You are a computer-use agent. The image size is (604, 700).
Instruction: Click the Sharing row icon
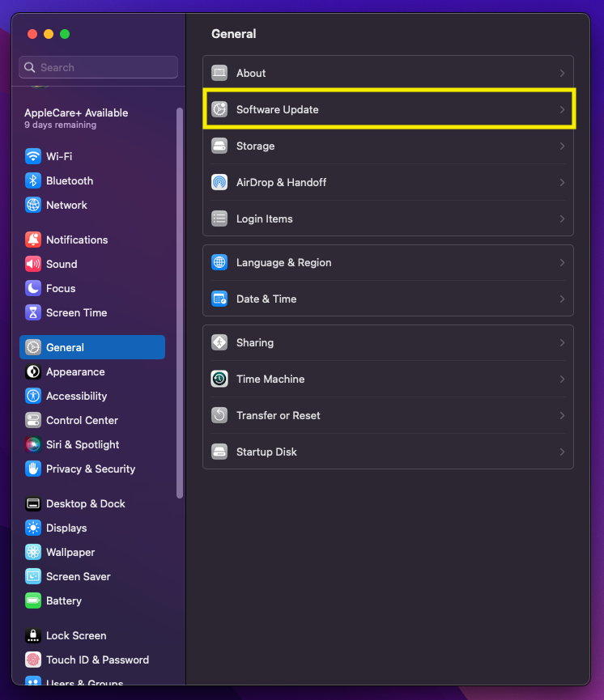click(x=219, y=342)
